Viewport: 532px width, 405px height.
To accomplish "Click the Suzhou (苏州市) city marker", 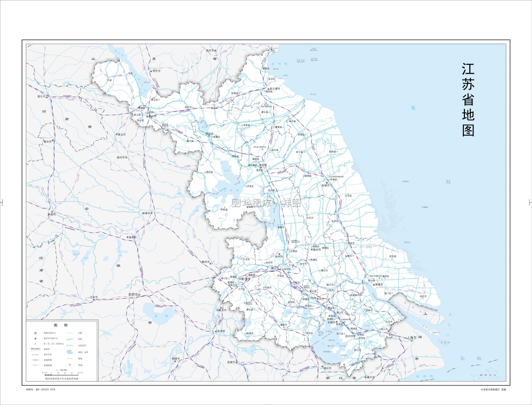I will pos(354,336).
